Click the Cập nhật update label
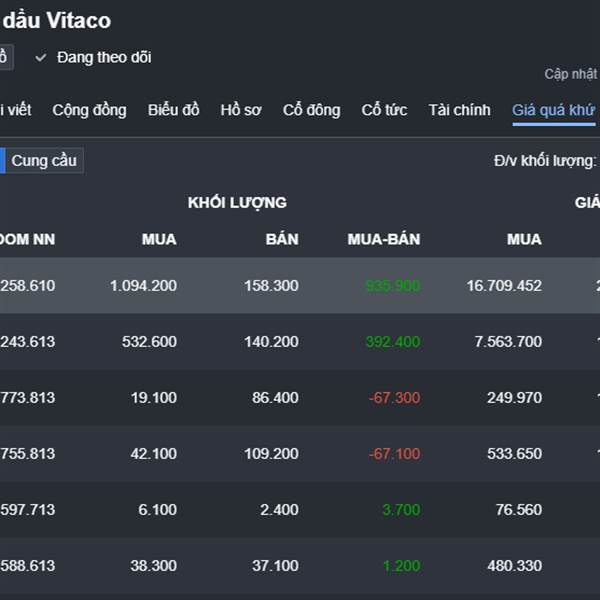The width and height of the screenshot is (600, 600). tap(571, 74)
